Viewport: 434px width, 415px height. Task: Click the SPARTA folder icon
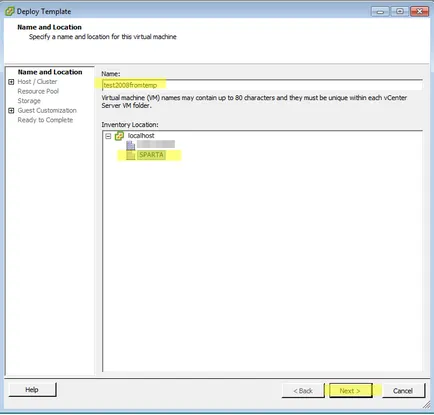point(131,155)
